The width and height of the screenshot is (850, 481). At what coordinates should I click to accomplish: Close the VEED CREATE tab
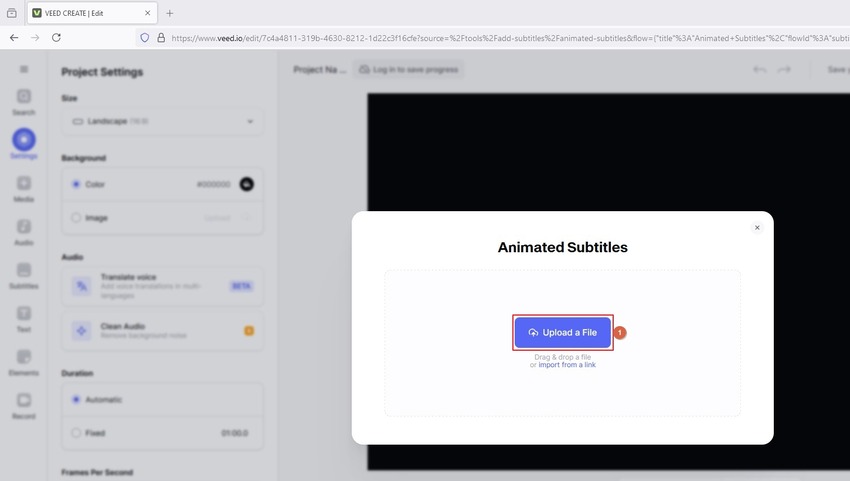pyautogui.click(x=147, y=13)
